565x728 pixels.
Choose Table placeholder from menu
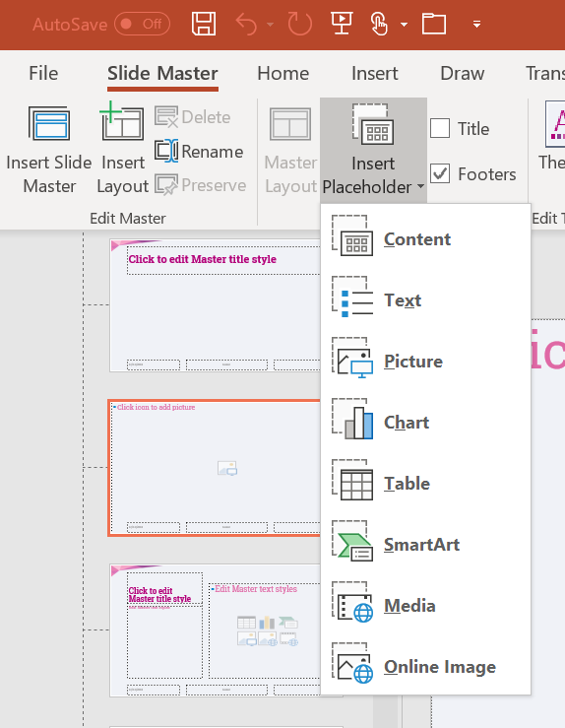[425, 480]
